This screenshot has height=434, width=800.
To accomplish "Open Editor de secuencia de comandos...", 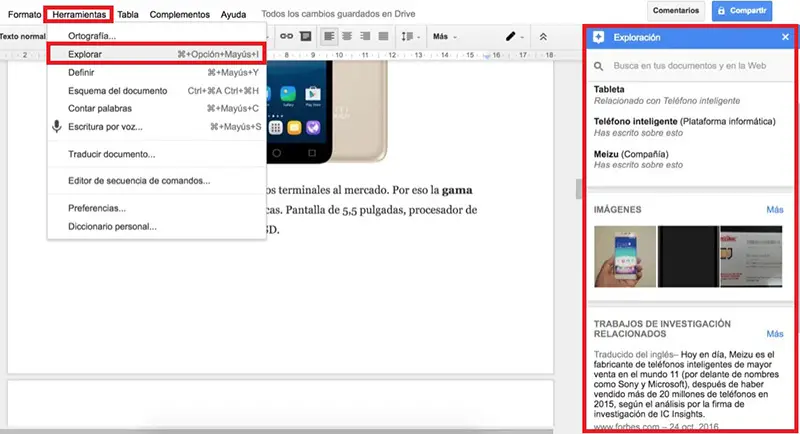I will 157,181.
